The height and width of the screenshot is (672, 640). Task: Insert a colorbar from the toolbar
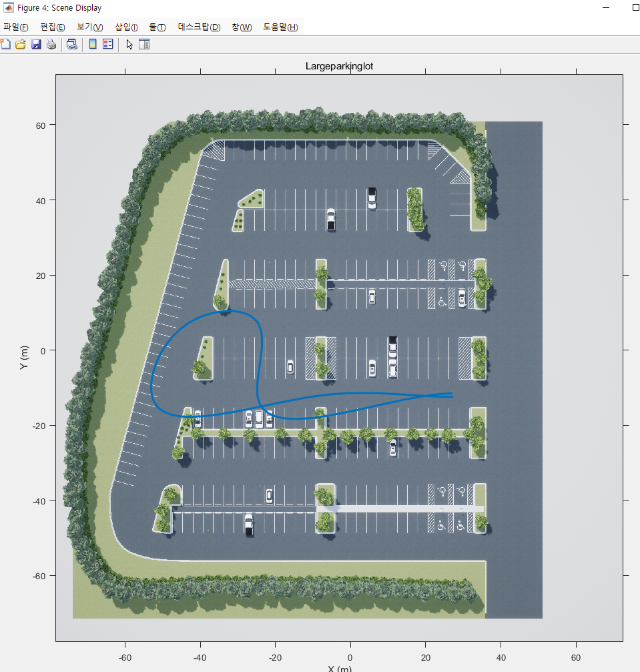pyautogui.click(x=93, y=44)
